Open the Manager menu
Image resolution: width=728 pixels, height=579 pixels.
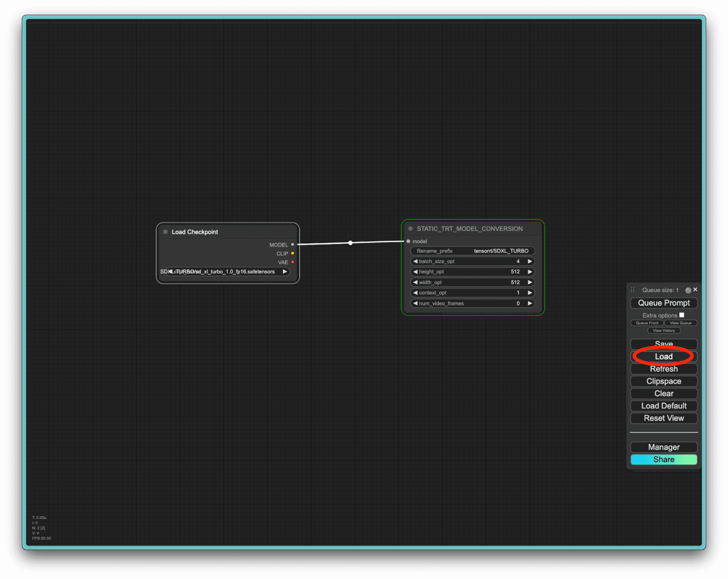click(664, 447)
